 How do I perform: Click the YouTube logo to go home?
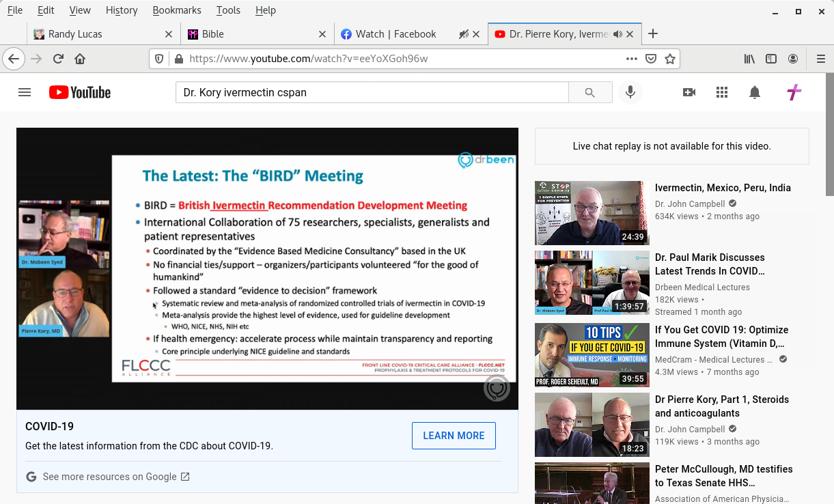pos(80,92)
